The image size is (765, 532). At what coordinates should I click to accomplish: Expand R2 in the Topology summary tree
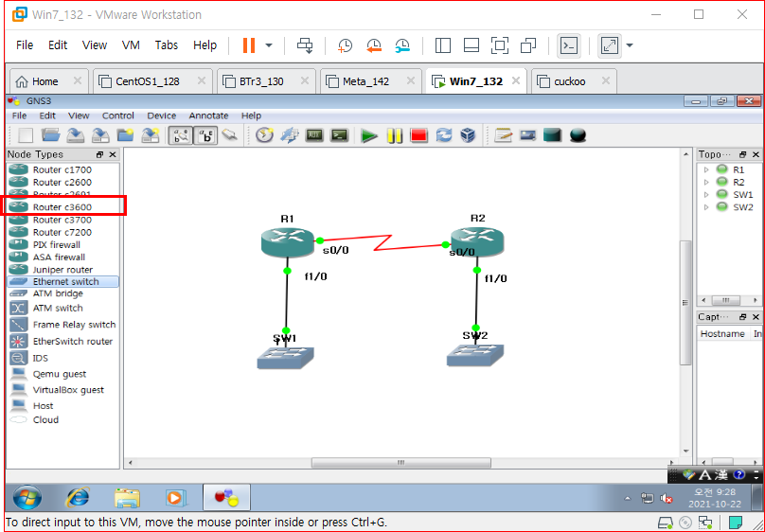pyautogui.click(x=705, y=182)
